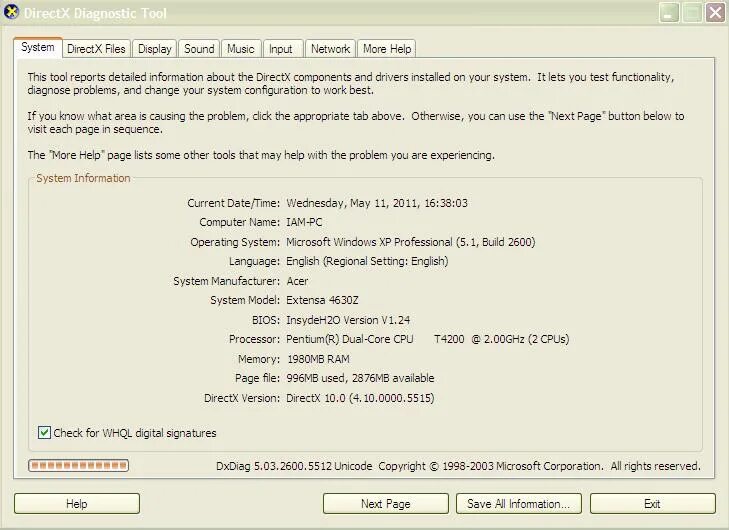729x530 pixels.
Task: Switch to the Sound tab
Action: (199, 49)
